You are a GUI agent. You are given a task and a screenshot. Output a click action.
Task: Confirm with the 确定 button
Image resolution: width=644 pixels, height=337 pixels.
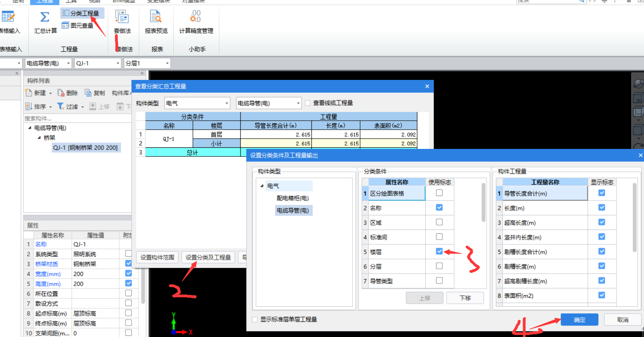(580, 320)
